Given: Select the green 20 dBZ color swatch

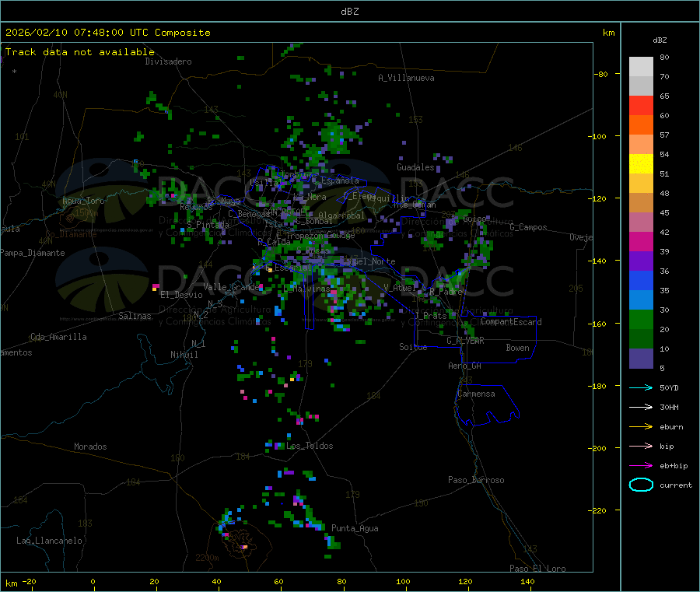Looking at the screenshot, I should 641,319.
